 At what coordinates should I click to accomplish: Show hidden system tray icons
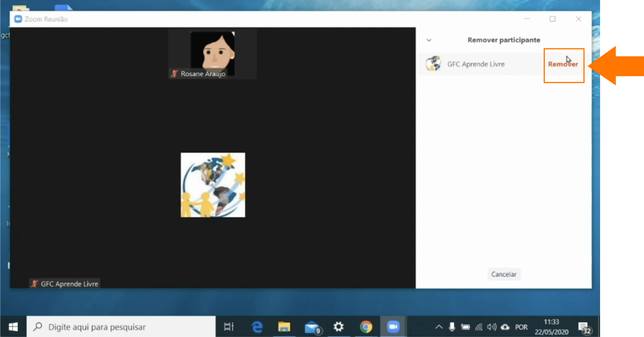pos(439,327)
